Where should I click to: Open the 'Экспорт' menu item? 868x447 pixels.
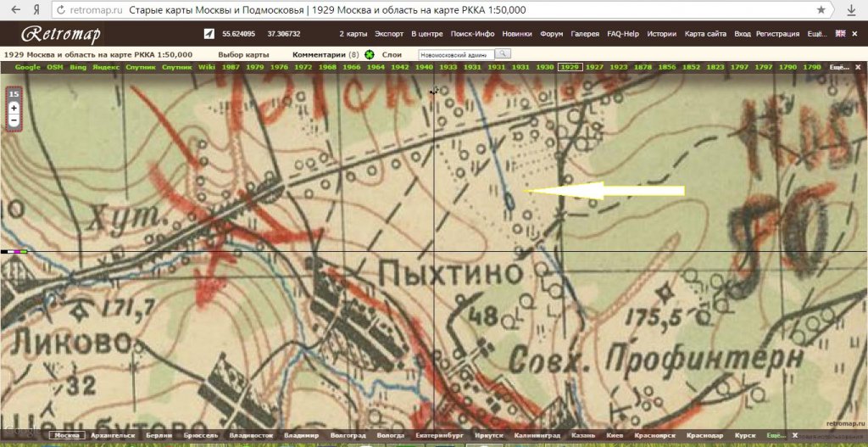click(389, 34)
